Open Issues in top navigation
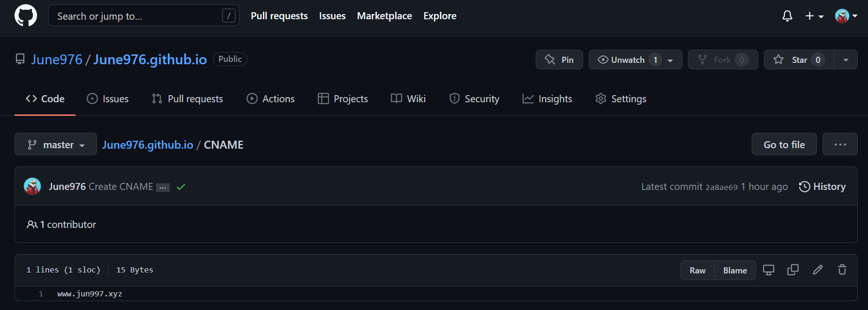The width and height of the screenshot is (868, 310). tap(332, 16)
